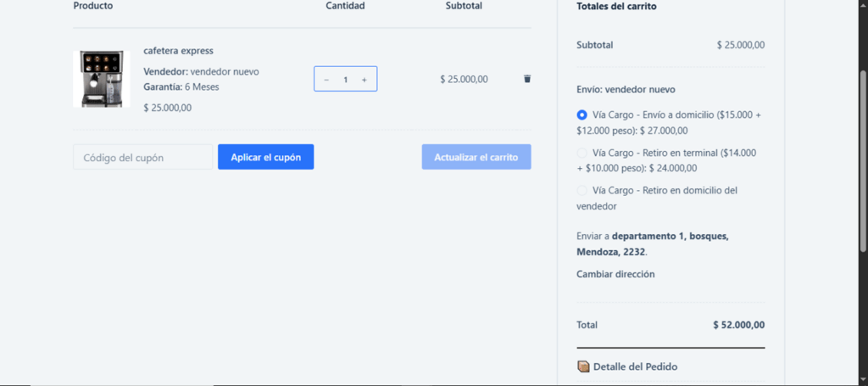Screen dimensions: 868x386
Task: Click the Total amount $ 52.000,00
Action: tap(739, 325)
